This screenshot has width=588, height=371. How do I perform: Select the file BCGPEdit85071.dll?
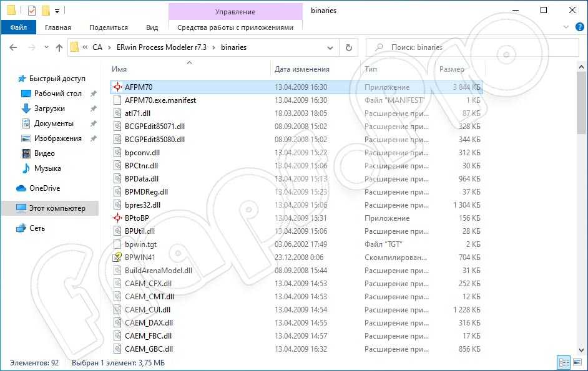[296, 127]
